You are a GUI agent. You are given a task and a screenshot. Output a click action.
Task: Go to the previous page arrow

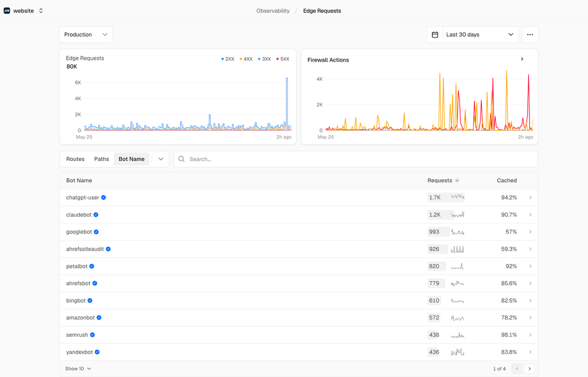point(517,369)
